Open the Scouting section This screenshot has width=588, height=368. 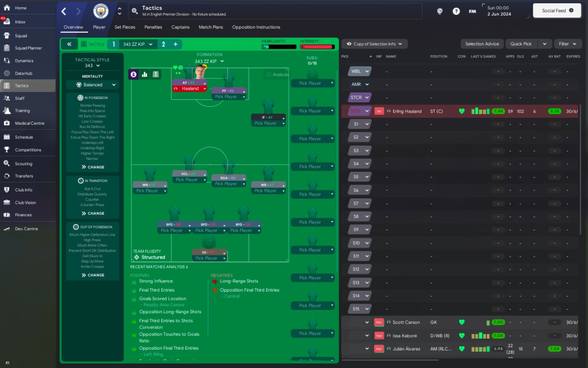(x=23, y=163)
